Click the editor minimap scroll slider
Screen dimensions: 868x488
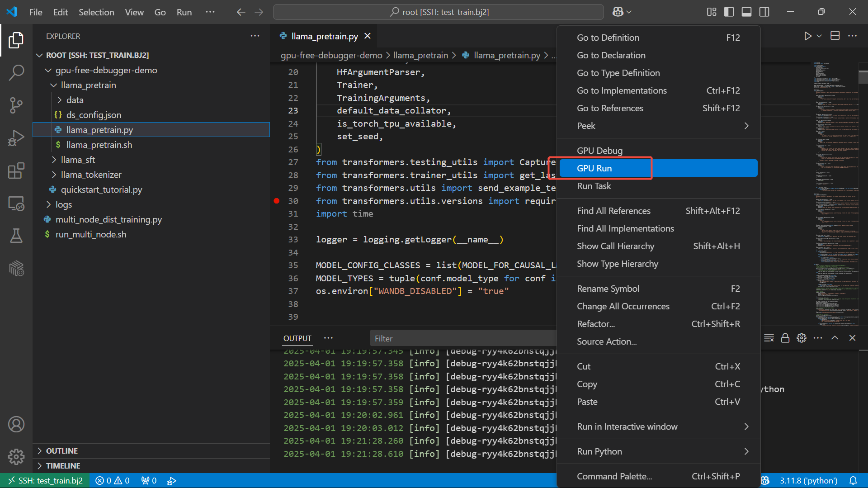click(863, 77)
